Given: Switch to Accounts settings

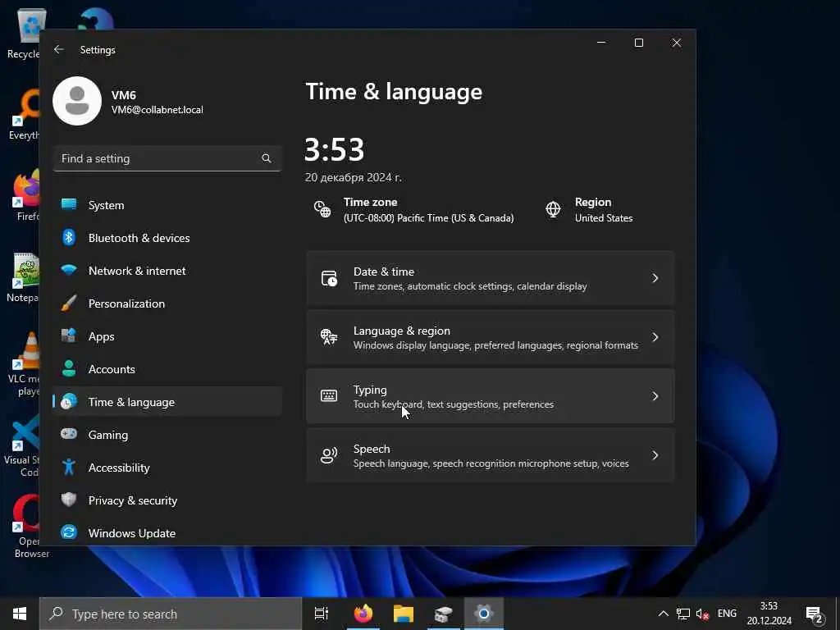Looking at the screenshot, I should (167, 368).
